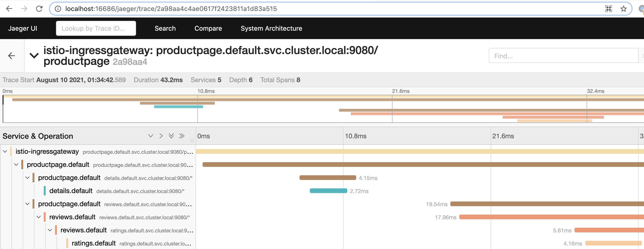644x249 pixels.
Task: Click the 21.6ms tick in the timeline header
Action: pos(503,136)
